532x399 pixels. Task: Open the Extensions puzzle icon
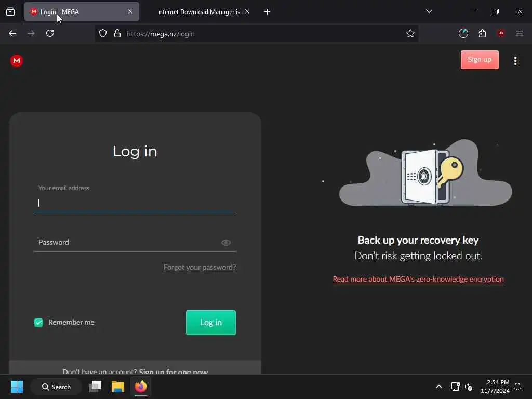click(482, 33)
